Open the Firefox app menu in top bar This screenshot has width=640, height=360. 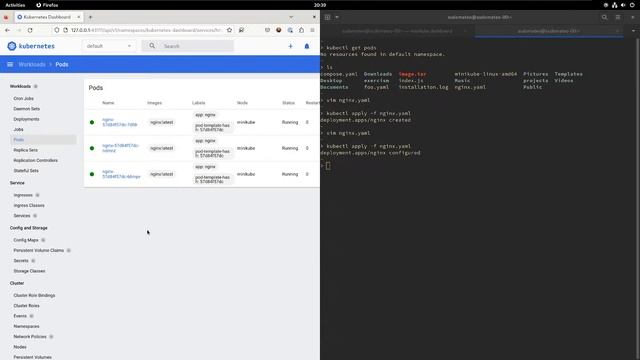pos(47,5)
